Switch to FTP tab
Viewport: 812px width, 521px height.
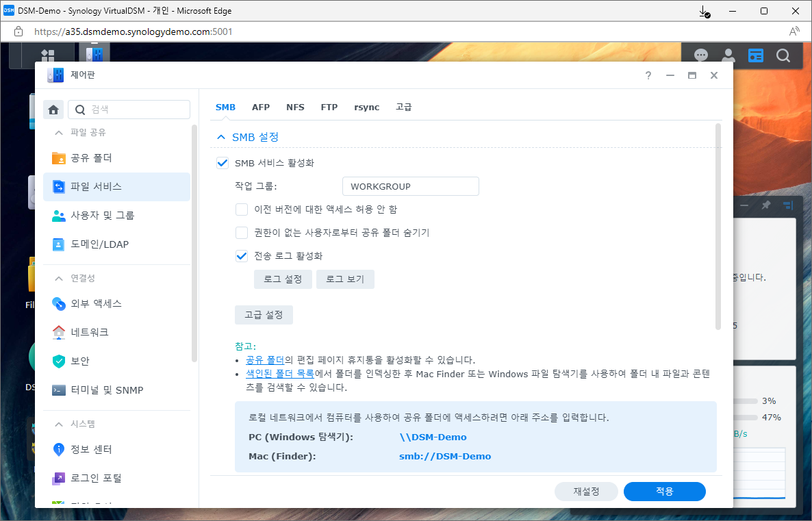(x=329, y=107)
